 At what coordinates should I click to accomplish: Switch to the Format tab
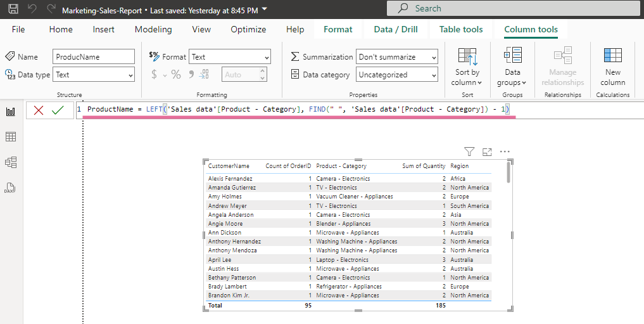coord(338,29)
